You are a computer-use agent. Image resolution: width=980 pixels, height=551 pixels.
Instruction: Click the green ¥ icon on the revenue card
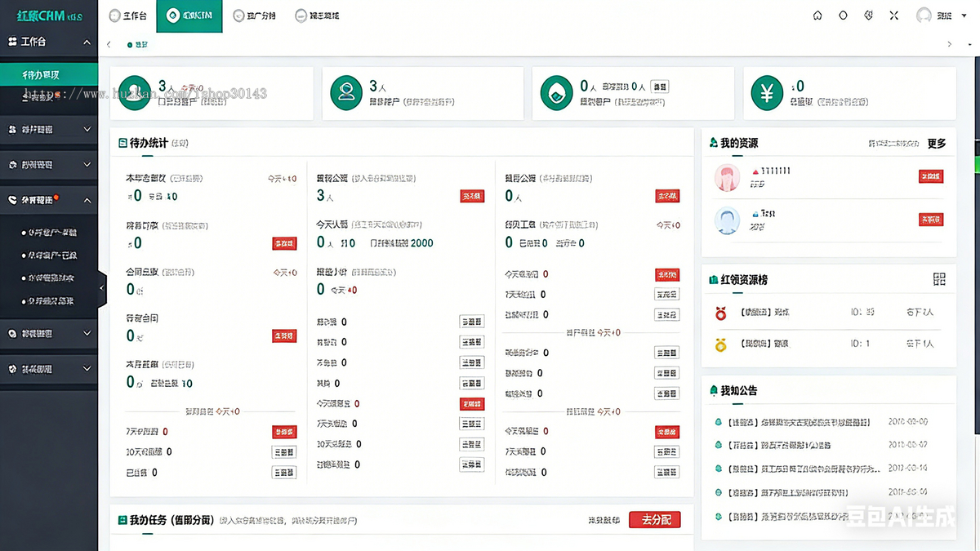pyautogui.click(x=766, y=93)
